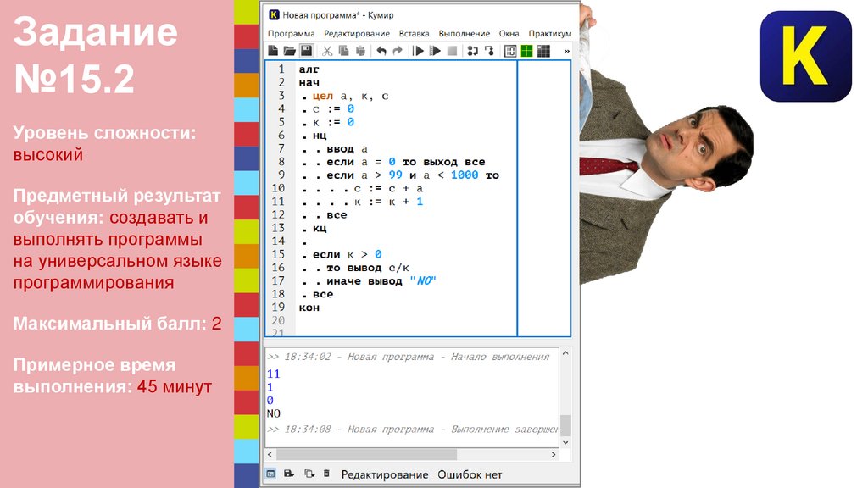Show the input/output console toggle
Viewport: 868px width, 488px height.
(x=510, y=51)
